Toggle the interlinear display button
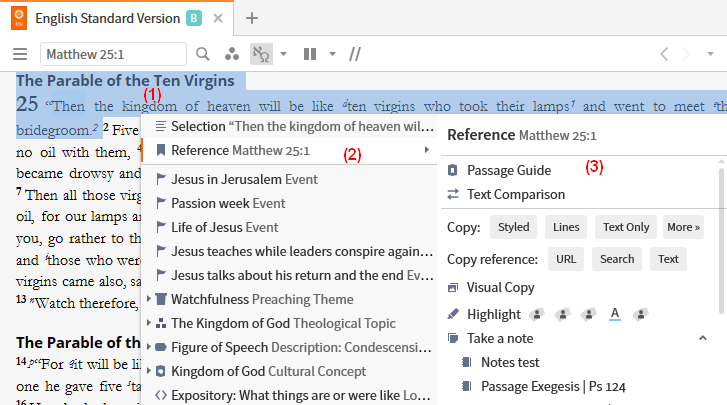 261,54
